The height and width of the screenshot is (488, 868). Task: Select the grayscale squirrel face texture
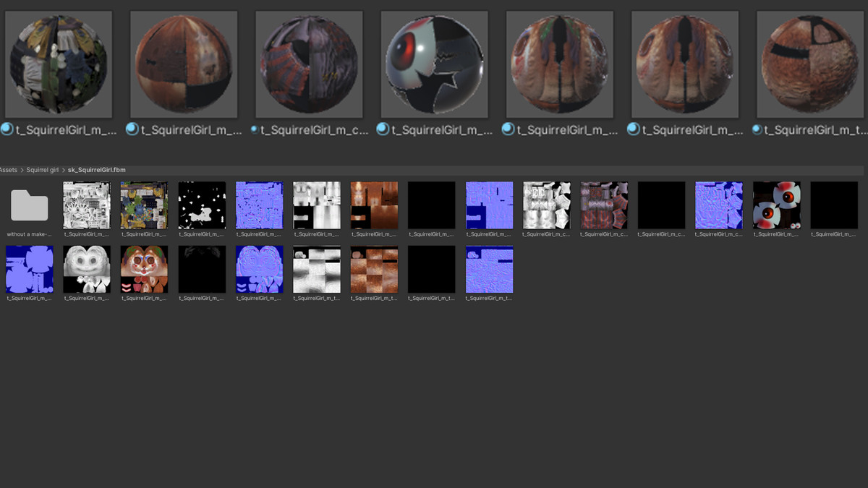click(x=87, y=269)
